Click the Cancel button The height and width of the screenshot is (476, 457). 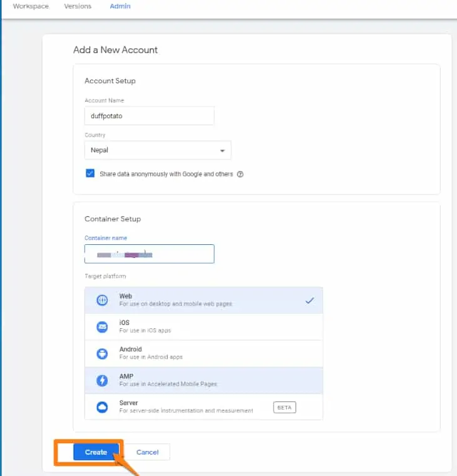(148, 452)
